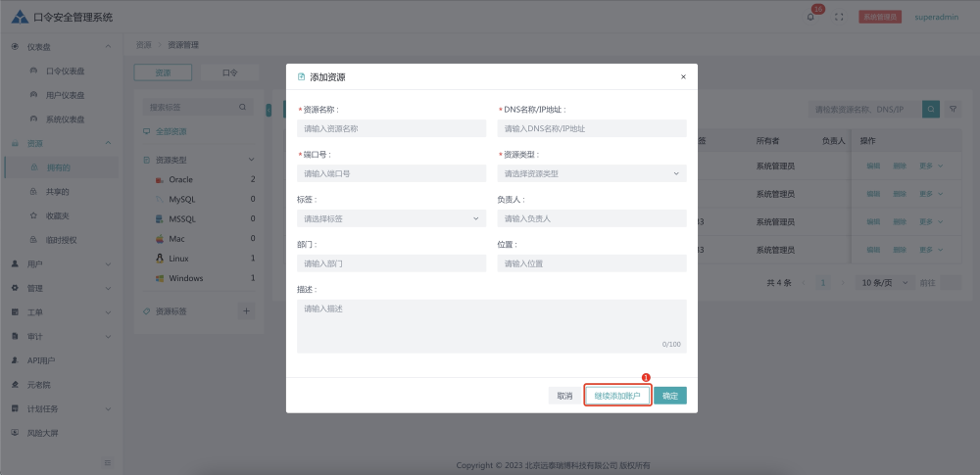Viewport: 980px width, 475px height.
Task: Click the search button beside resource search
Action: tap(931, 110)
